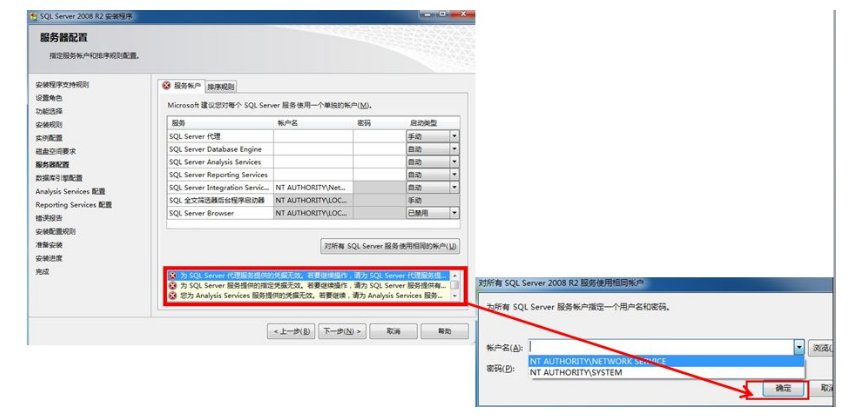Click error icon of SQL Server 代理 message
The height and width of the screenshot is (416, 853).
(173, 276)
